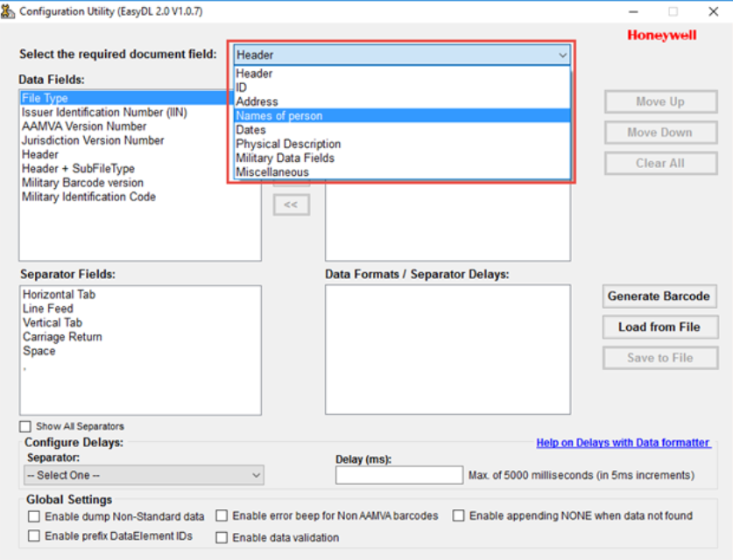
Task: Select Header item in Data Fields list
Action: tap(40, 154)
